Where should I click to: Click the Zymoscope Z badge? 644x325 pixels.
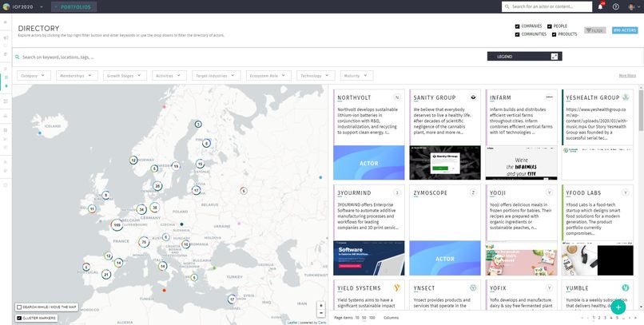[473, 192]
